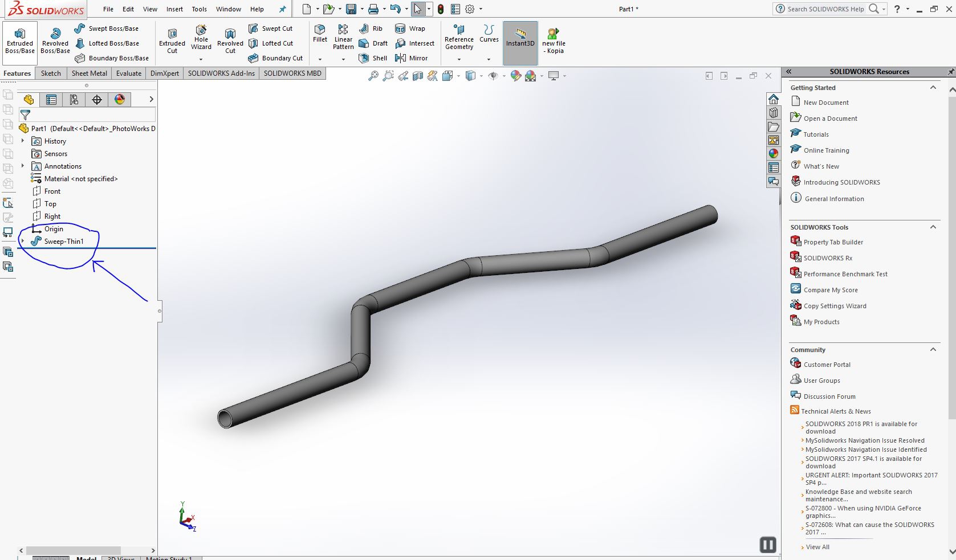Screen dimensions: 956x560
Task: Switch to the SOLIDWORKS MBD tab
Action: click(x=292, y=73)
